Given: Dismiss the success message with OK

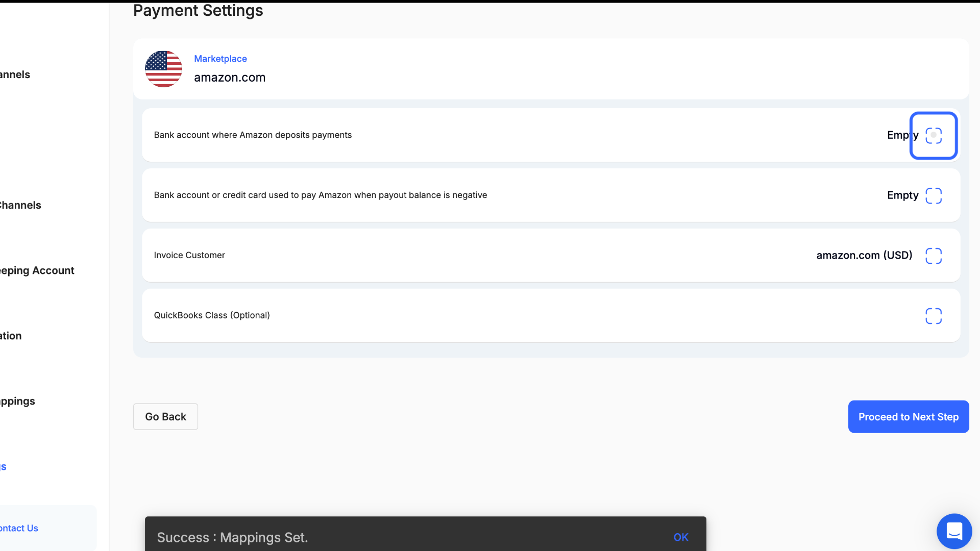Looking at the screenshot, I should [681, 537].
